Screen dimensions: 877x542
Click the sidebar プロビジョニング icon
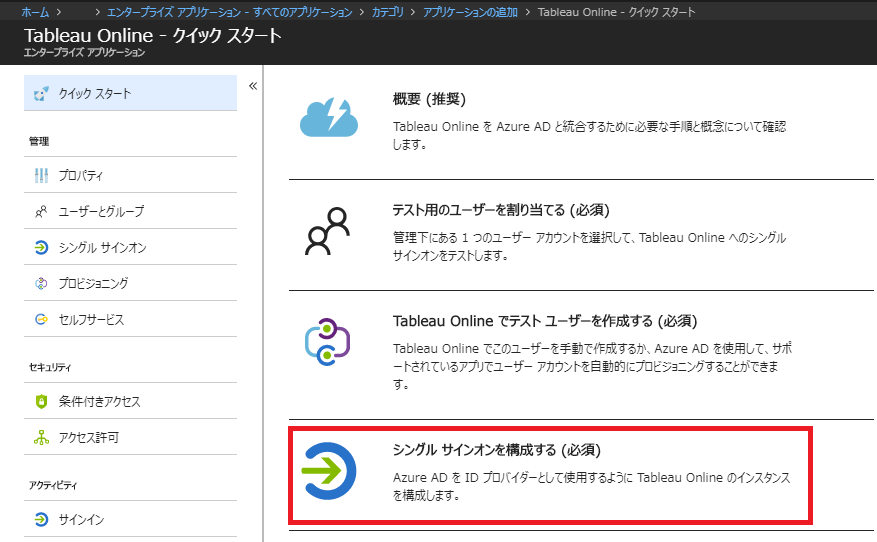click(41, 284)
